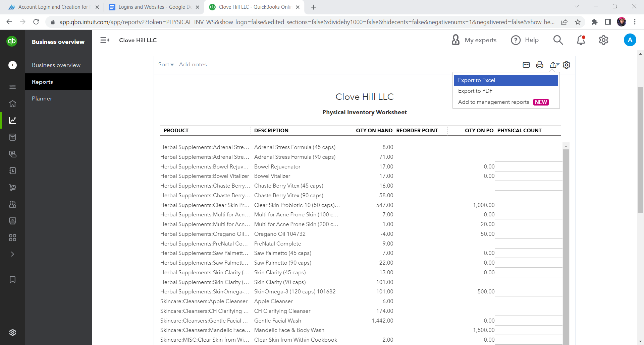Open Business overview chart icon in sidebar

(x=12, y=120)
